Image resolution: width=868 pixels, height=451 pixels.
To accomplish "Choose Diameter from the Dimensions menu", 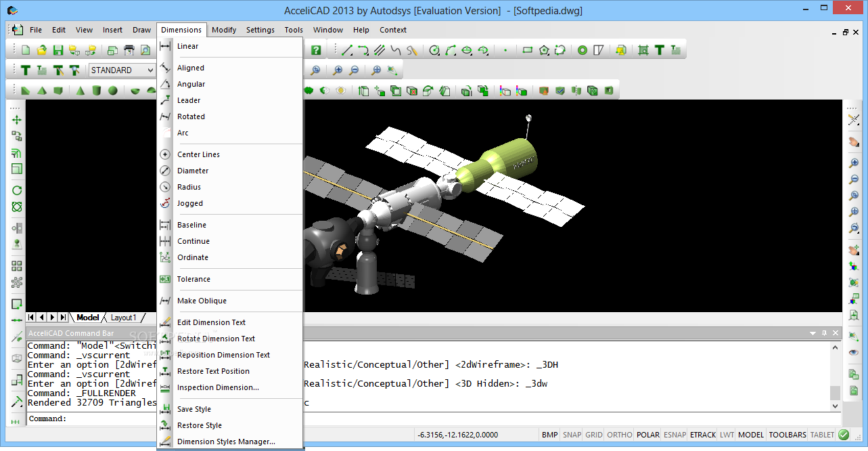I will 229,171.
